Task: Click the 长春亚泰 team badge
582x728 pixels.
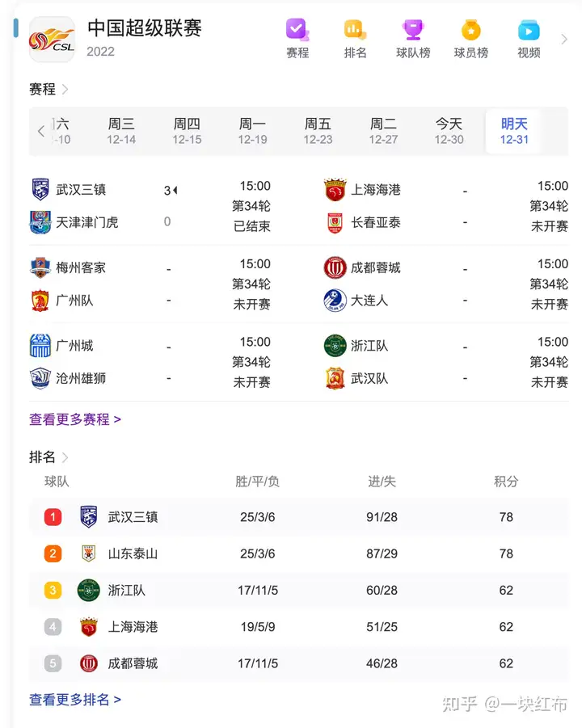Action: 335,222
